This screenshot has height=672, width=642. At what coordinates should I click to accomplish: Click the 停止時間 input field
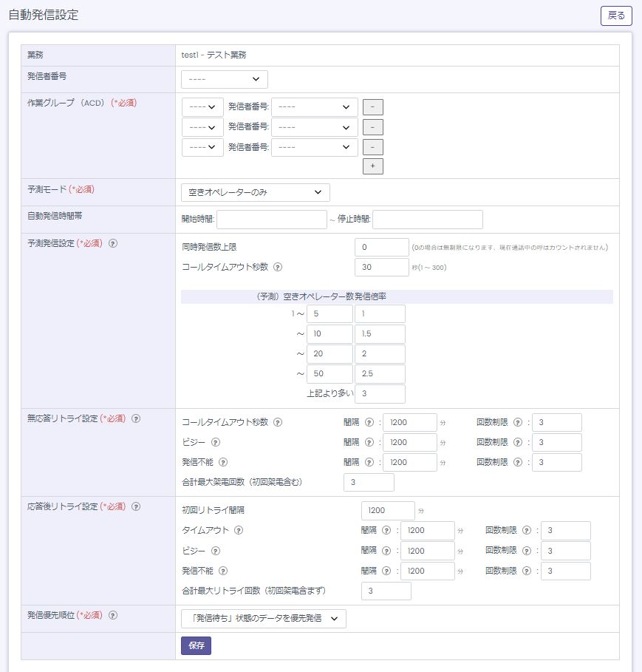[428, 220]
